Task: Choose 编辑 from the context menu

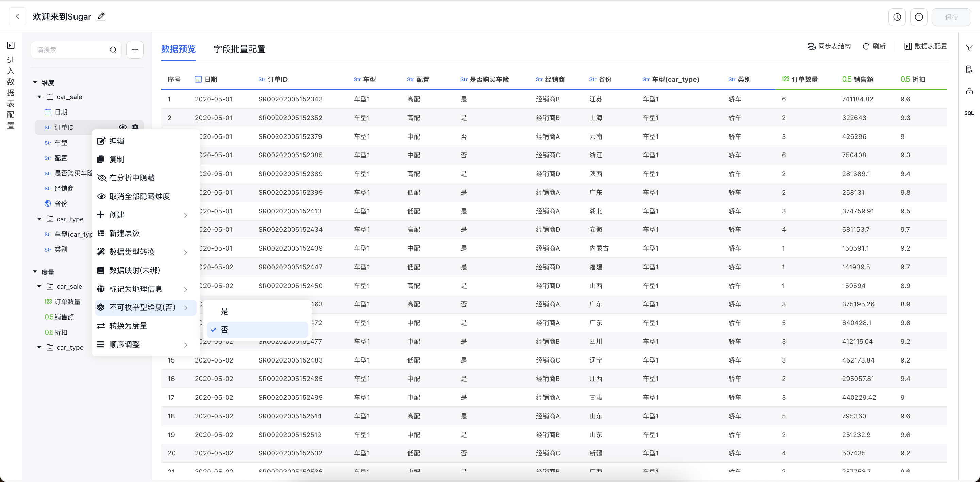Action: click(146, 141)
